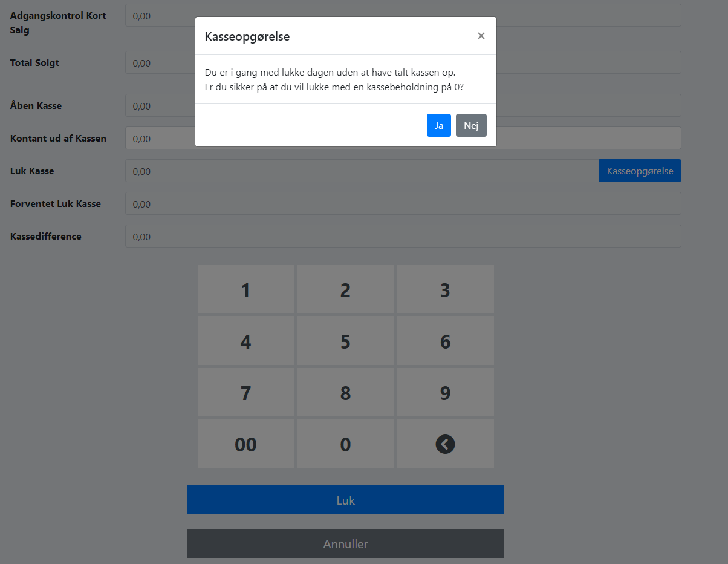This screenshot has height=564, width=728.
Task: Click the blue Luk button
Action: point(345,500)
